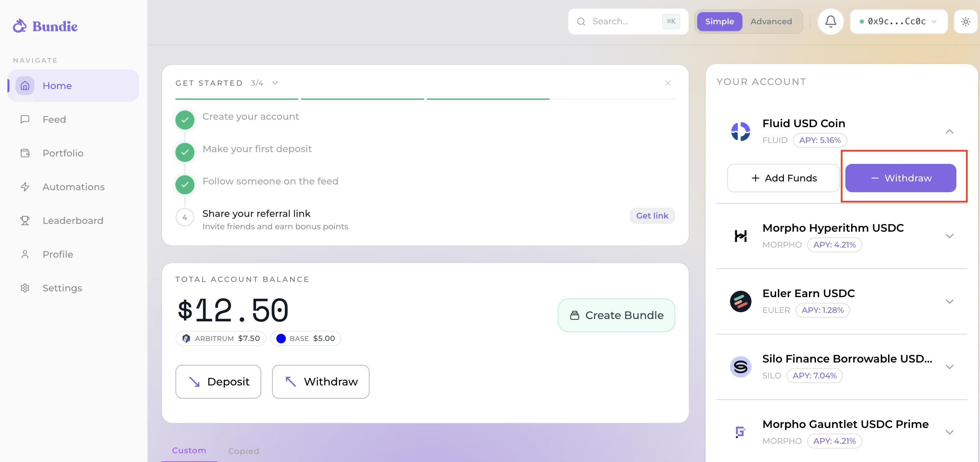The height and width of the screenshot is (462, 980).
Task: Click the Settings gear icon
Action: [x=25, y=288]
